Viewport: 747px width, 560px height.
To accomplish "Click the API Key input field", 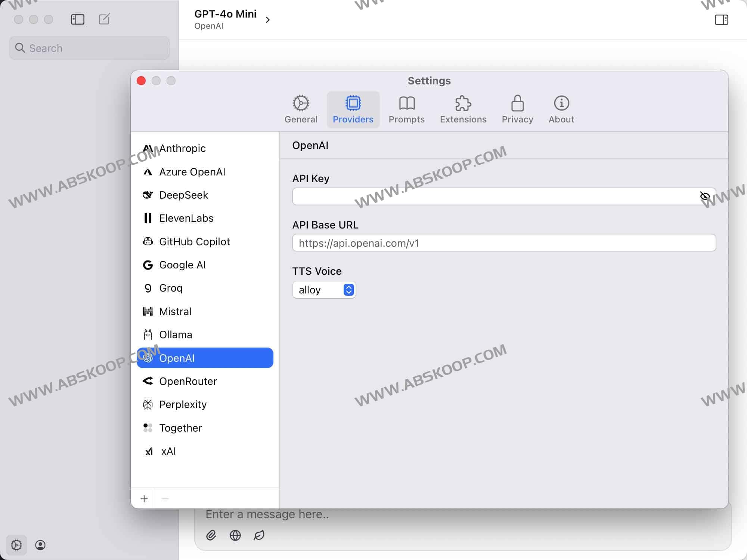I will point(493,196).
